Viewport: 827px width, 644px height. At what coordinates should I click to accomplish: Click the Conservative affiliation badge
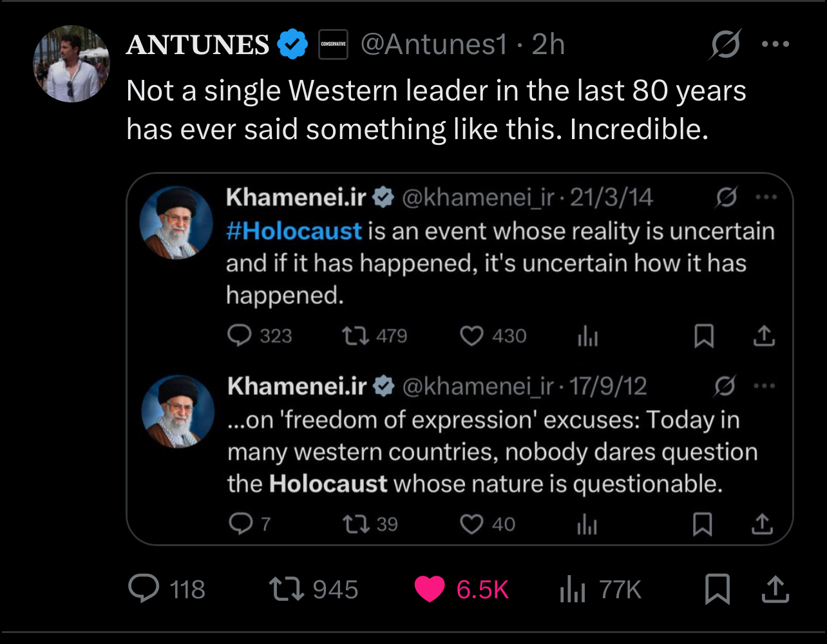coord(333,44)
